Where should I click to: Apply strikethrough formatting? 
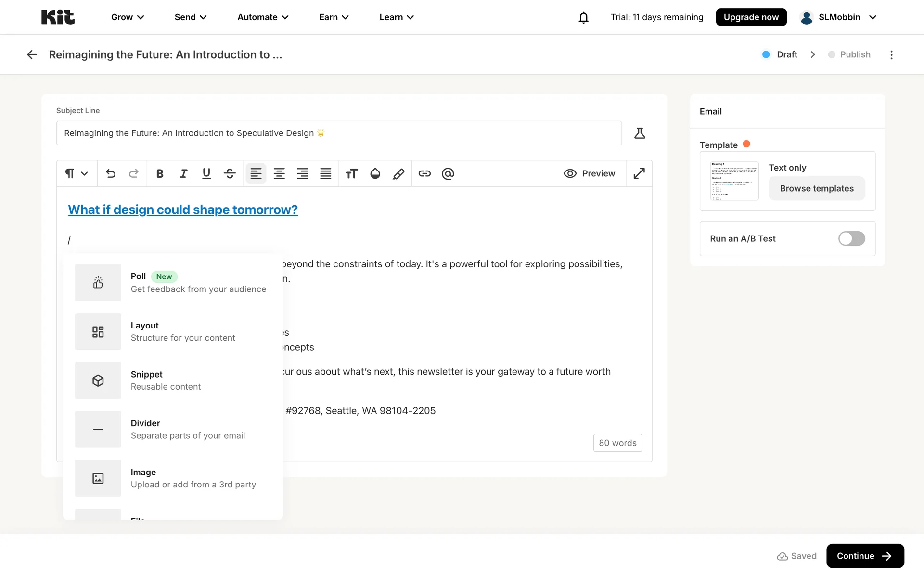tap(230, 173)
